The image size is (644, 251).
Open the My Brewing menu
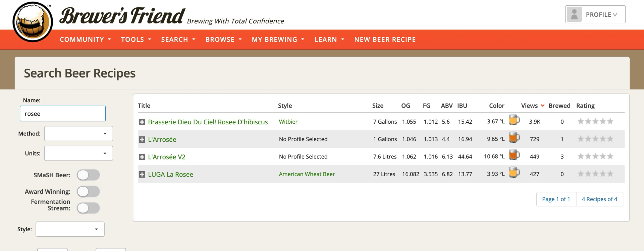point(278,40)
